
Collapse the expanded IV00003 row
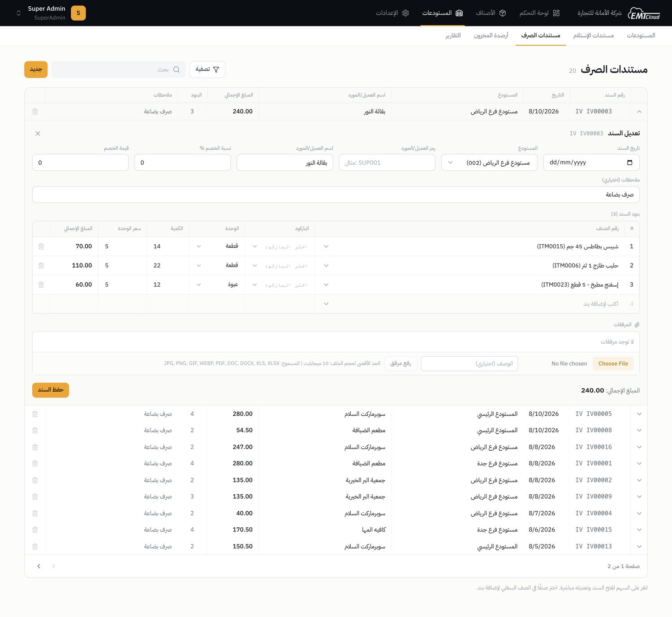639,112
